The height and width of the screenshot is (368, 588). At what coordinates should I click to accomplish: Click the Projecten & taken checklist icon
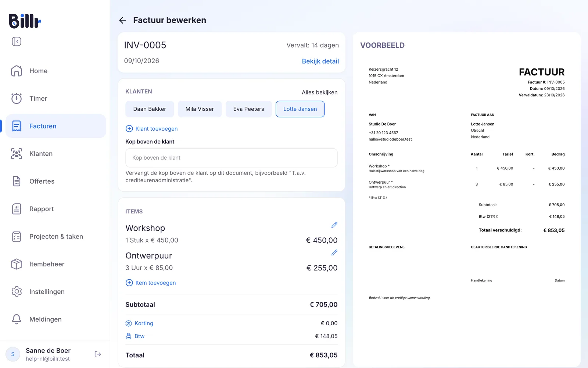click(x=17, y=236)
